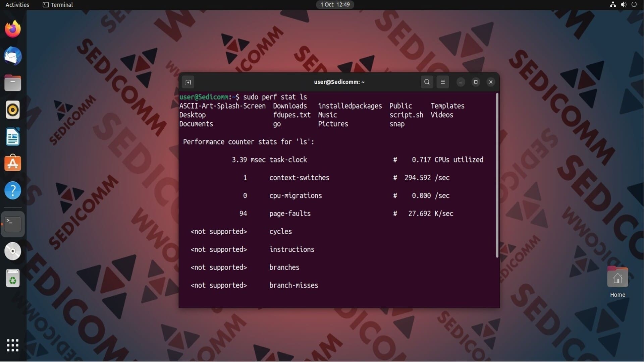Open the network status icon in the top bar

click(x=613, y=5)
